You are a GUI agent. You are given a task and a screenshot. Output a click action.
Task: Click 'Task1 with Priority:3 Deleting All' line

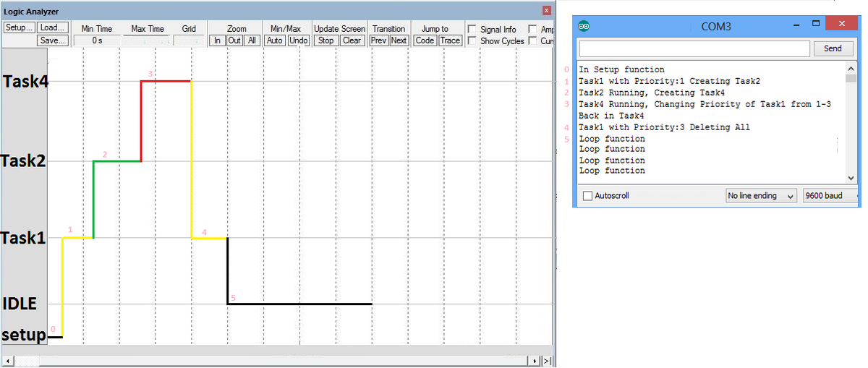[x=664, y=127]
